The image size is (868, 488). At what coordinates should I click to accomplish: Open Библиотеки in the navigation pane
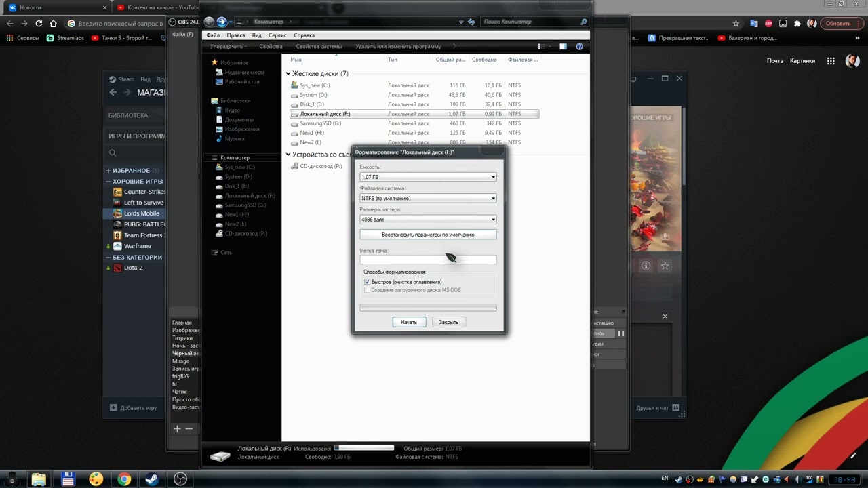tap(235, 100)
